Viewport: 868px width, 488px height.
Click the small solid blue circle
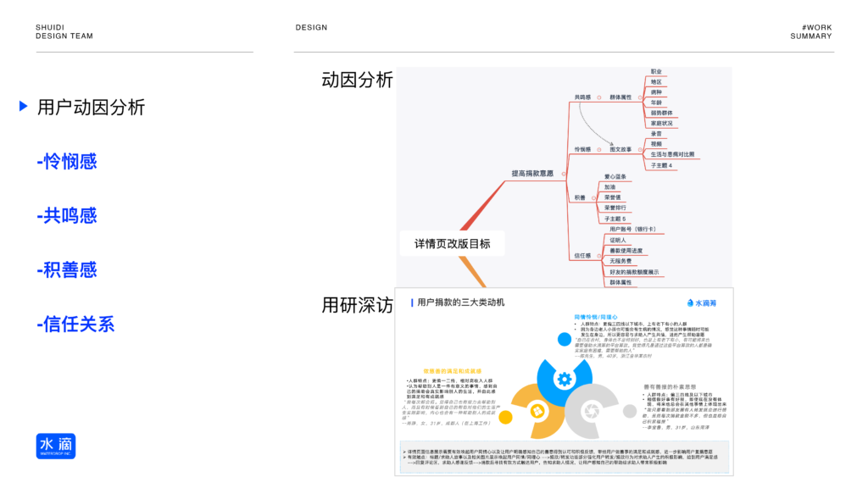pos(565,338)
